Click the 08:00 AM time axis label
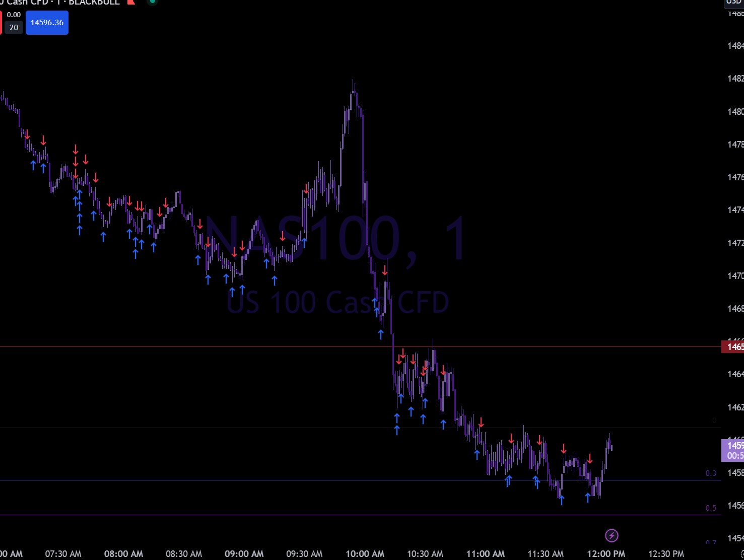 tap(123, 554)
